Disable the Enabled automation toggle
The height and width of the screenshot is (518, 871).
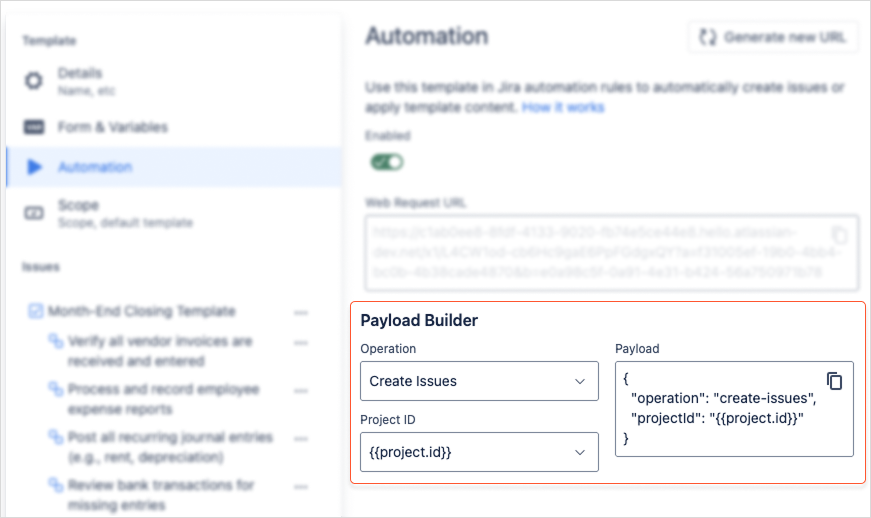387,162
